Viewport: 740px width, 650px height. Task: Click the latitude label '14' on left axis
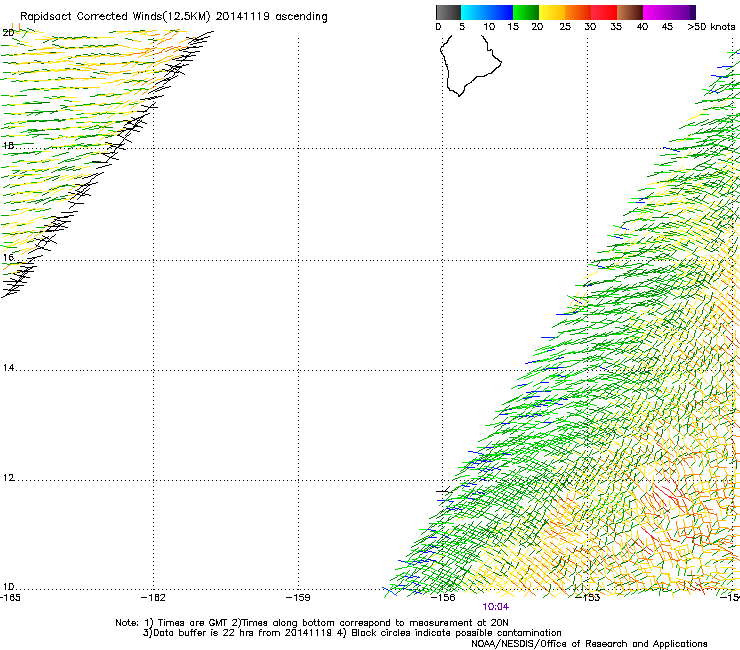coord(8,368)
